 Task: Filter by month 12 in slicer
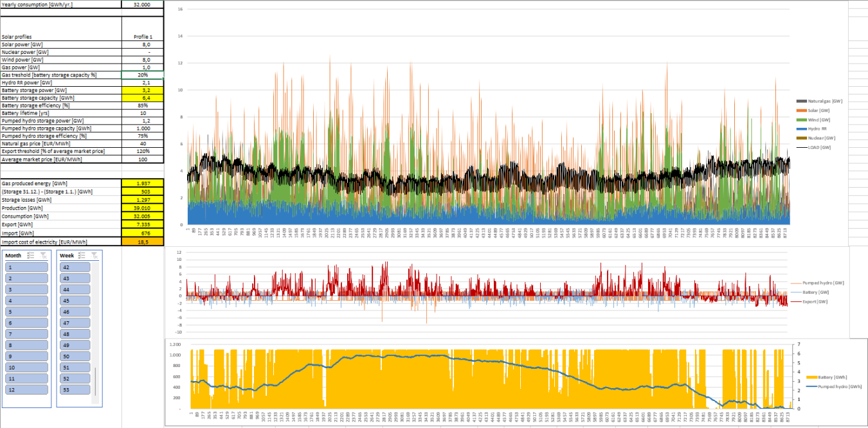point(27,389)
